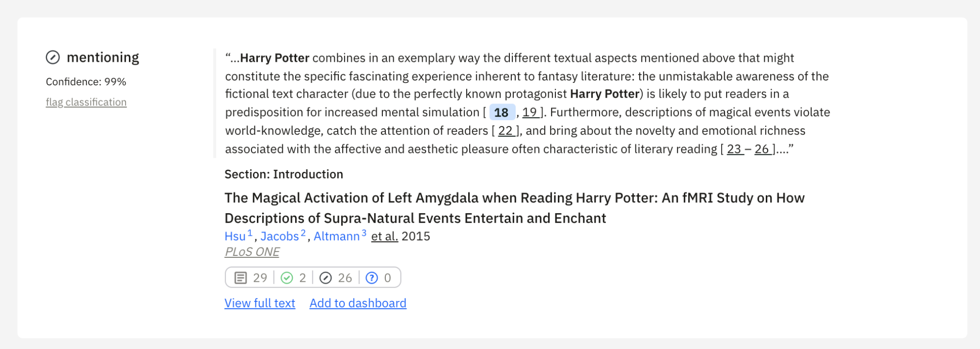Click the green supporting checkmark icon

(287, 278)
